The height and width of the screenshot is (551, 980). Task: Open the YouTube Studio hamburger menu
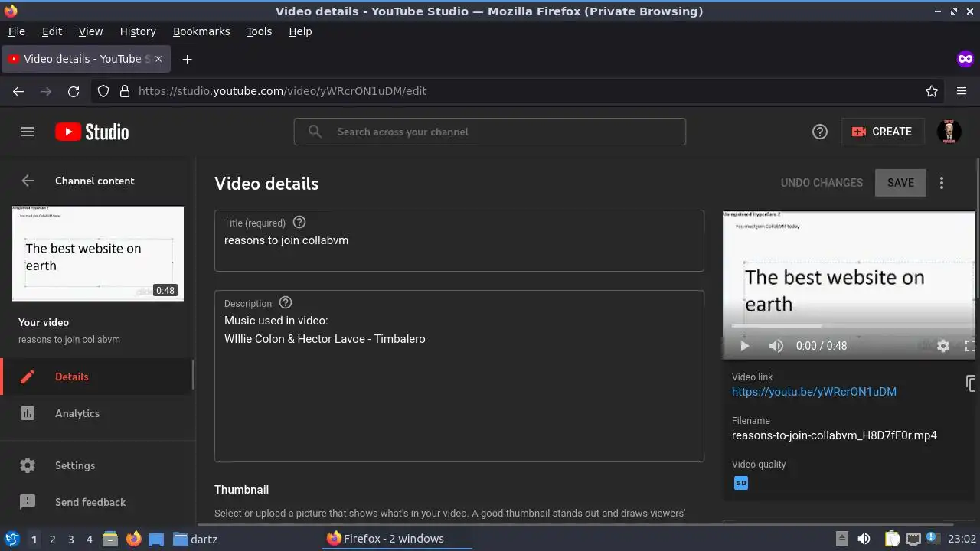click(28, 132)
